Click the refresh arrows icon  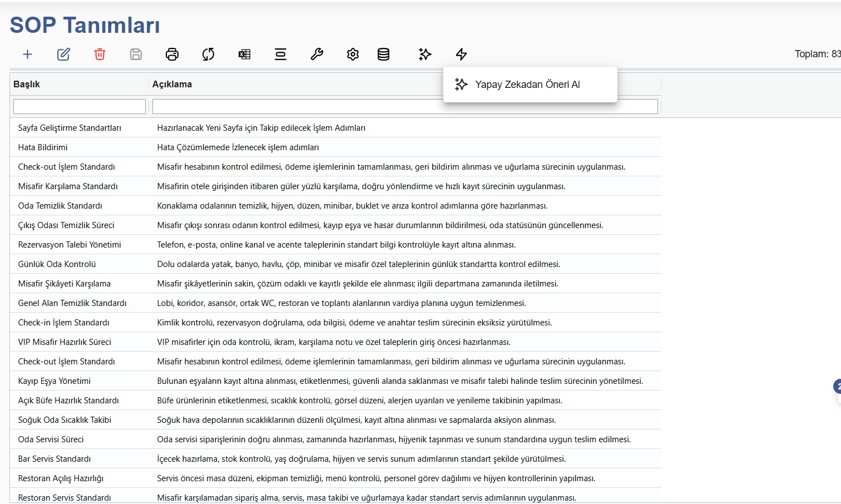(x=208, y=54)
